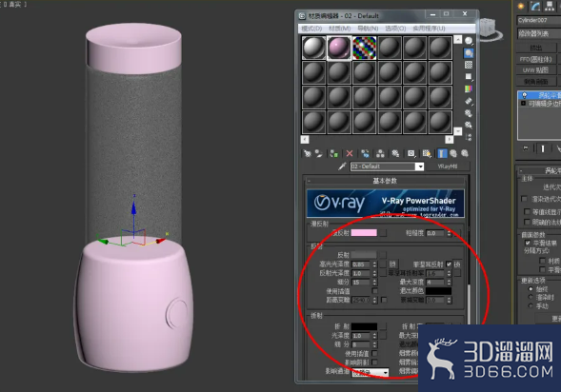Click Sample UV Tiling icon

pos(469,76)
